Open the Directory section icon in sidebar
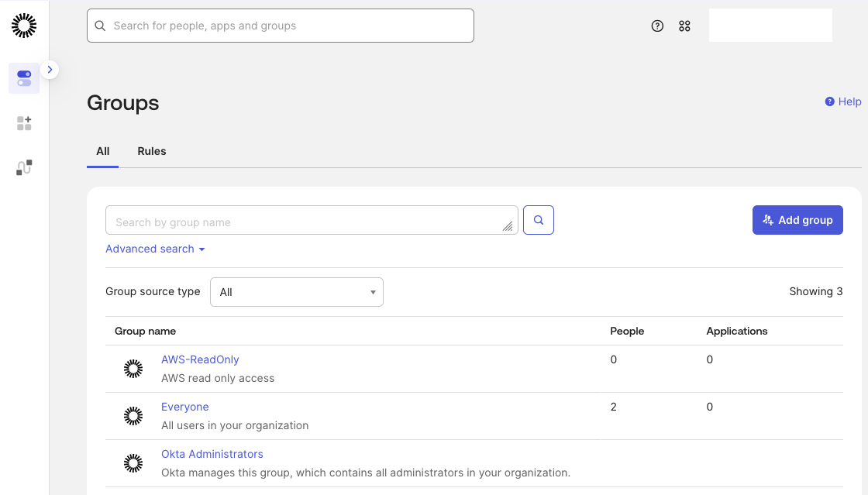The image size is (868, 495). (x=23, y=78)
